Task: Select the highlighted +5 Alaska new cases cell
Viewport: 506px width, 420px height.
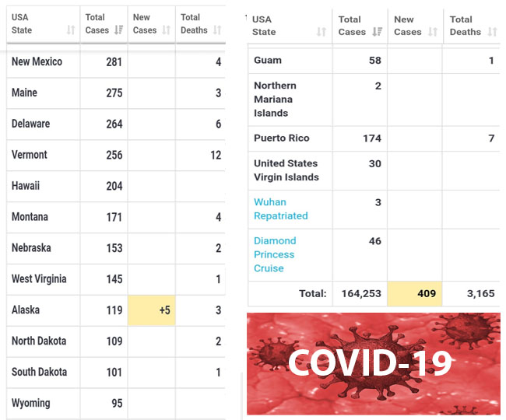Action: click(x=152, y=310)
